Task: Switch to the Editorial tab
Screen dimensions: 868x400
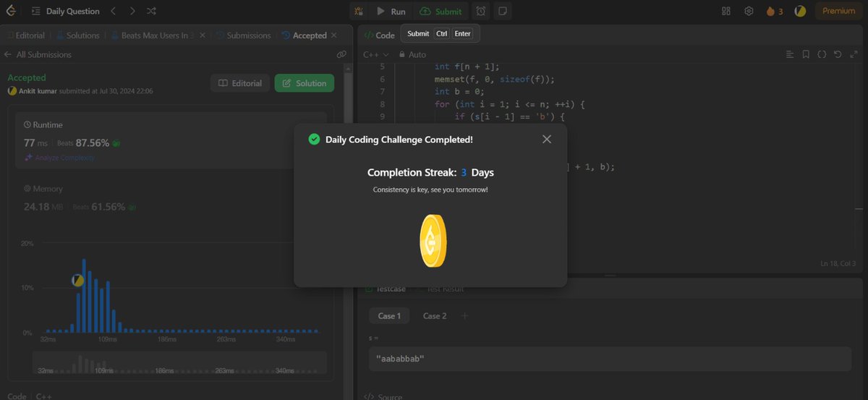Action: (x=27, y=35)
